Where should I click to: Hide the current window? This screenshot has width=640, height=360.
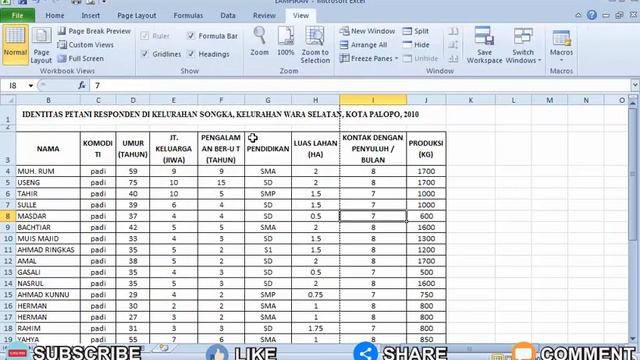coord(416,45)
